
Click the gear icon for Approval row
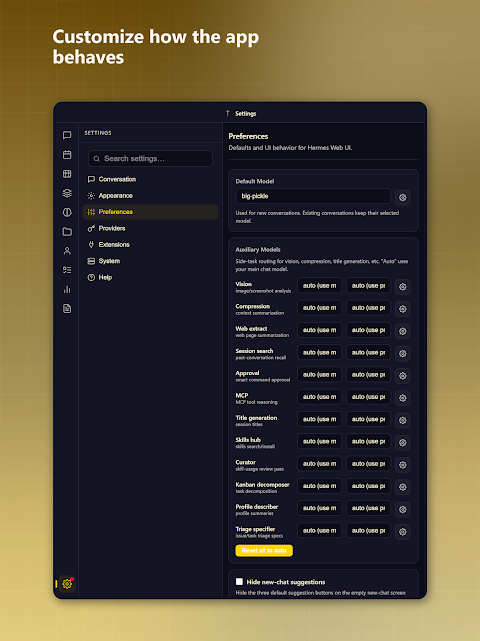[403, 376]
